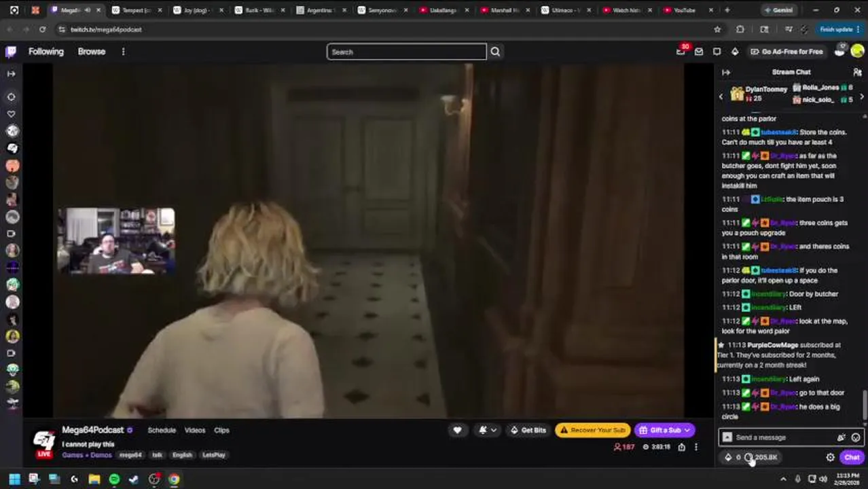Expand the left channel sidebar
868x489 pixels.
(x=11, y=73)
